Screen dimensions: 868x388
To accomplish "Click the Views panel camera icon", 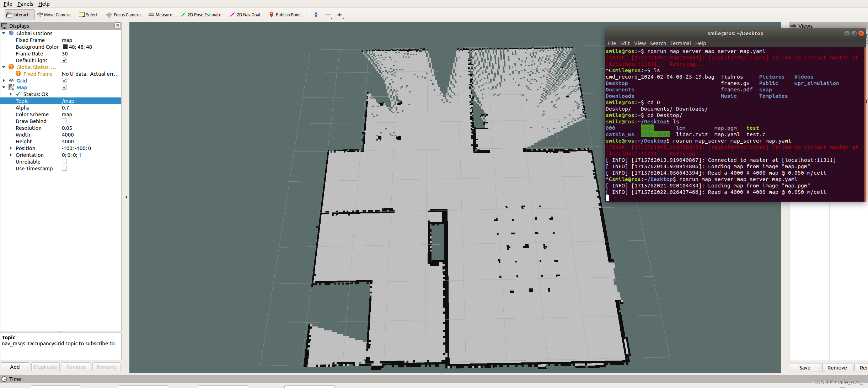I will pyautogui.click(x=793, y=26).
